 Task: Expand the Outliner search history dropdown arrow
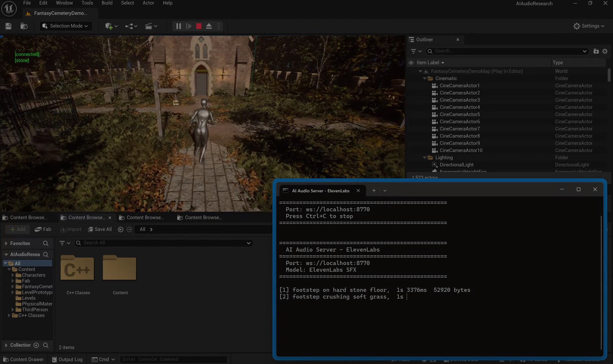[x=584, y=51]
